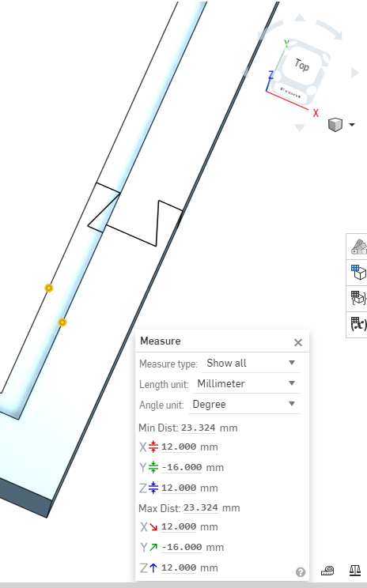Open the custom tables panel icon
367x588 pixels.
pyautogui.click(x=358, y=298)
